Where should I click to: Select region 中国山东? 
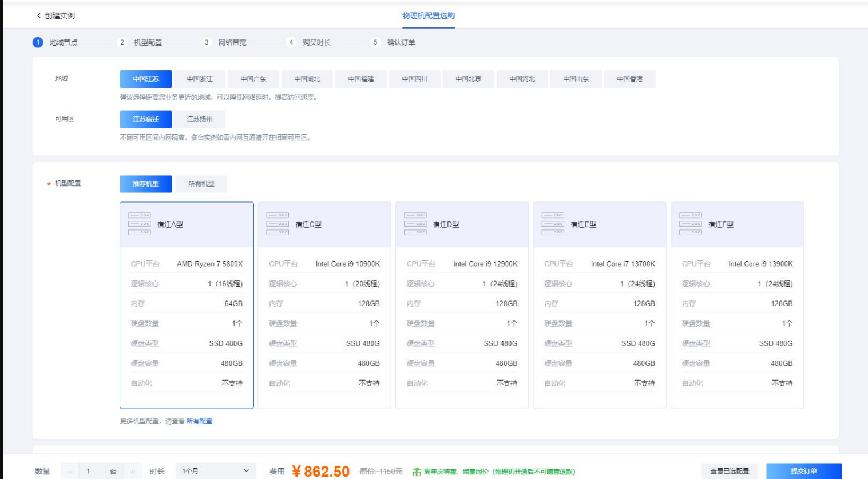pos(576,79)
